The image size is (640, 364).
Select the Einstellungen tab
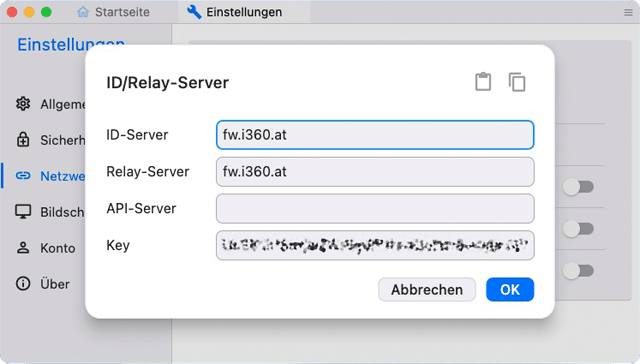point(244,12)
